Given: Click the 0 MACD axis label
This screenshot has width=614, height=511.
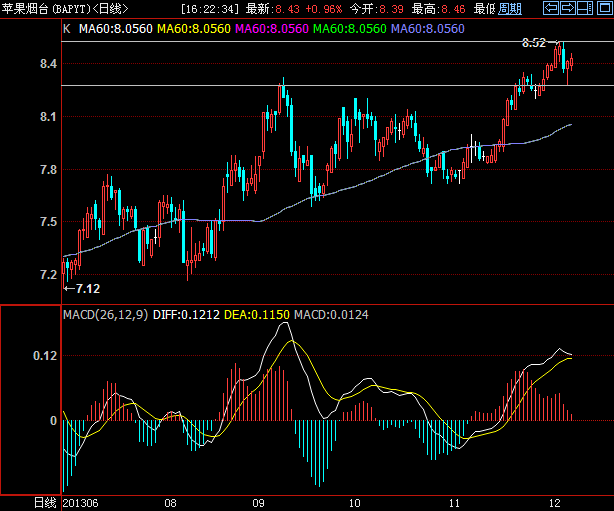Looking at the screenshot, I should click(x=54, y=421).
